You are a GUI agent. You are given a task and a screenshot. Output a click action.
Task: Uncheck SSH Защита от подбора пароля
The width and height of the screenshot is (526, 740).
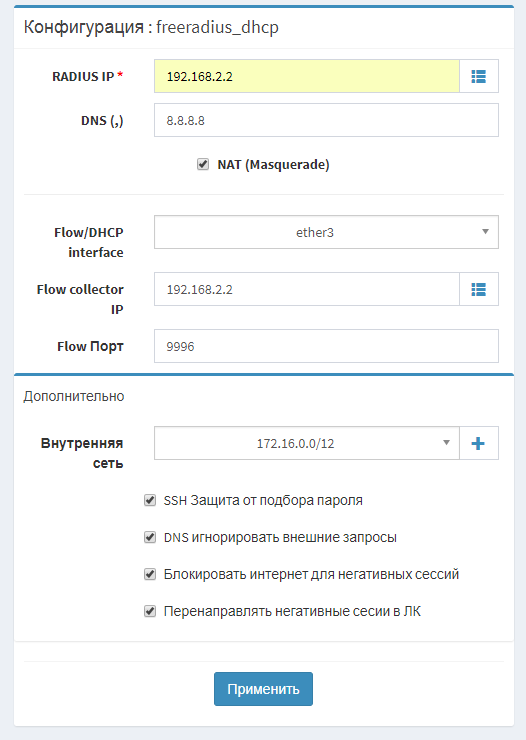tap(150, 500)
